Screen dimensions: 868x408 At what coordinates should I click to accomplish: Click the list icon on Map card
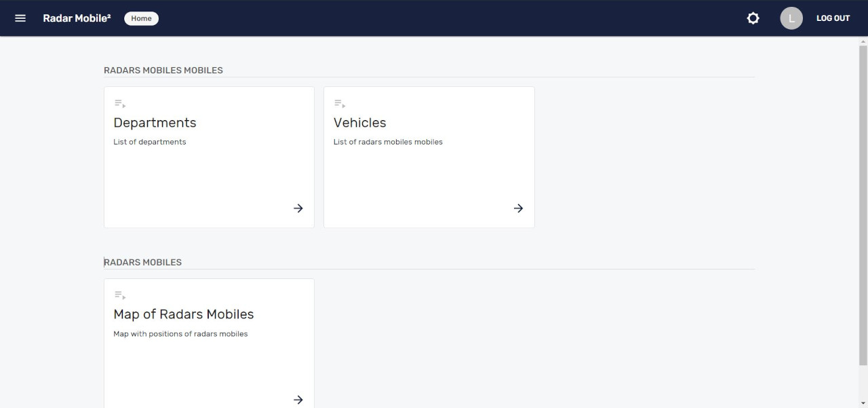(x=120, y=295)
